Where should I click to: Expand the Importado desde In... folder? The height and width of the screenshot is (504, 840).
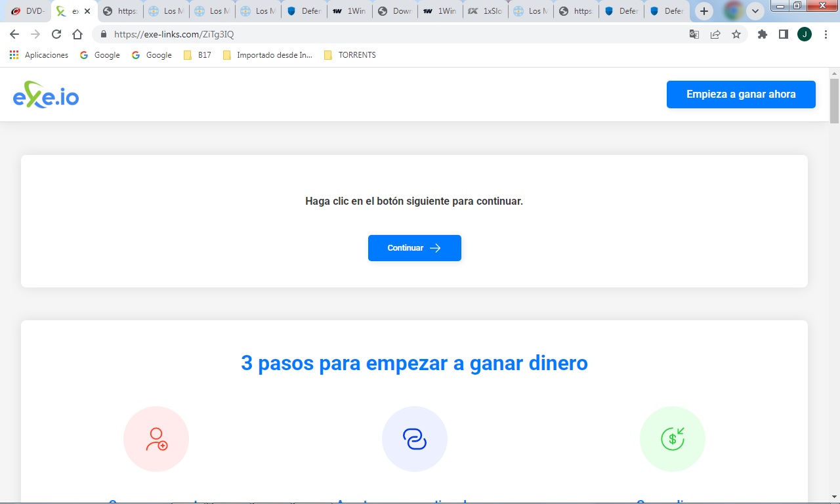tap(267, 55)
